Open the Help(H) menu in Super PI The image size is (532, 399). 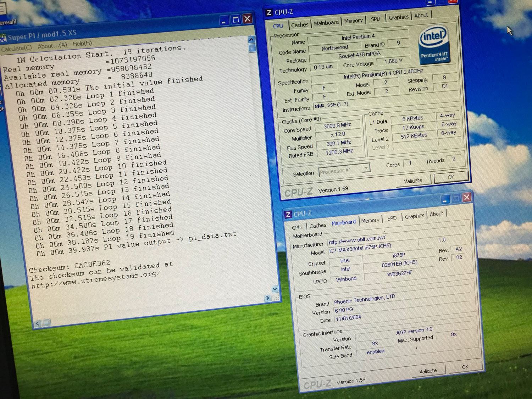tap(82, 44)
